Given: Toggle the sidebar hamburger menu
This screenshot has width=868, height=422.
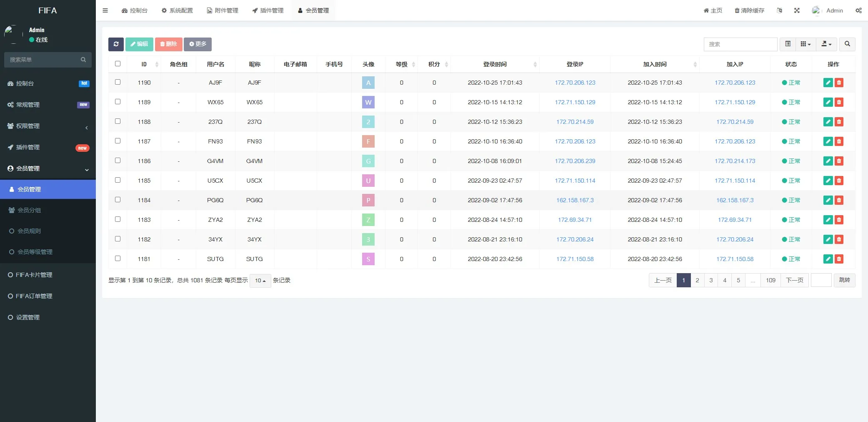Looking at the screenshot, I should tap(105, 10).
